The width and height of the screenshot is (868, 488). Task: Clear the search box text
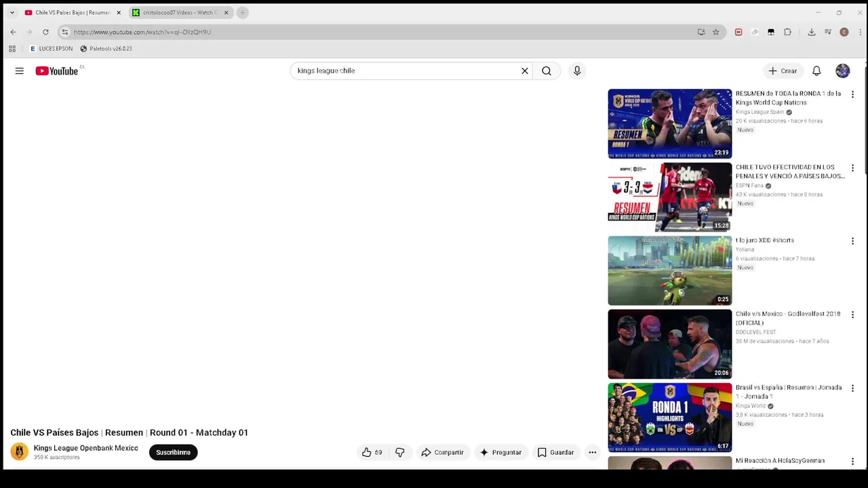(x=525, y=70)
